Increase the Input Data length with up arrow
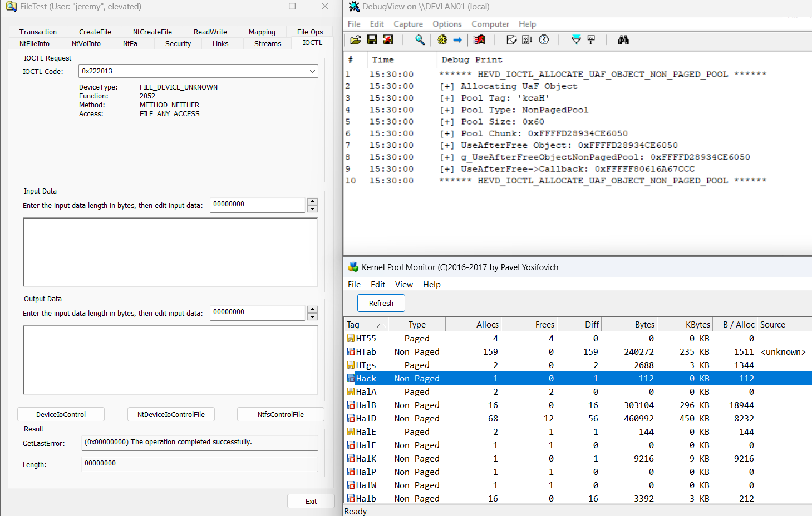The width and height of the screenshot is (812, 516). pyautogui.click(x=312, y=201)
